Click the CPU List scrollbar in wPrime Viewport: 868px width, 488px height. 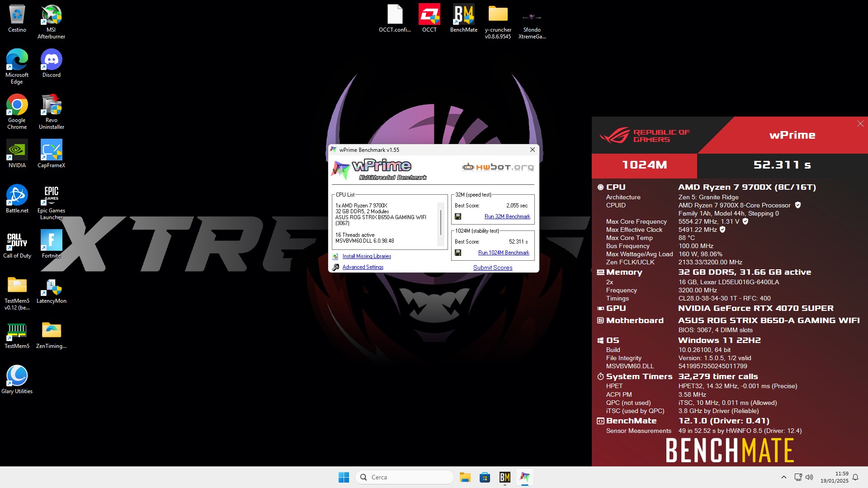click(x=441, y=222)
